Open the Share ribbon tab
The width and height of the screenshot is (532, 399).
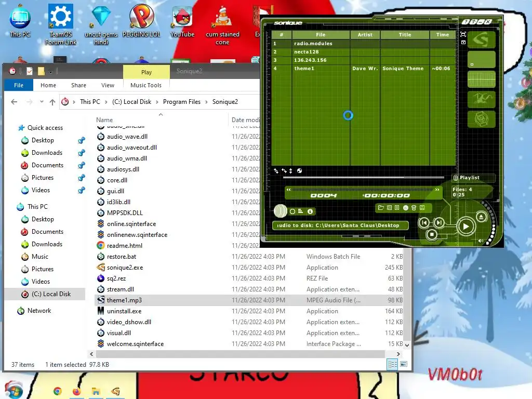[x=79, y=85]
